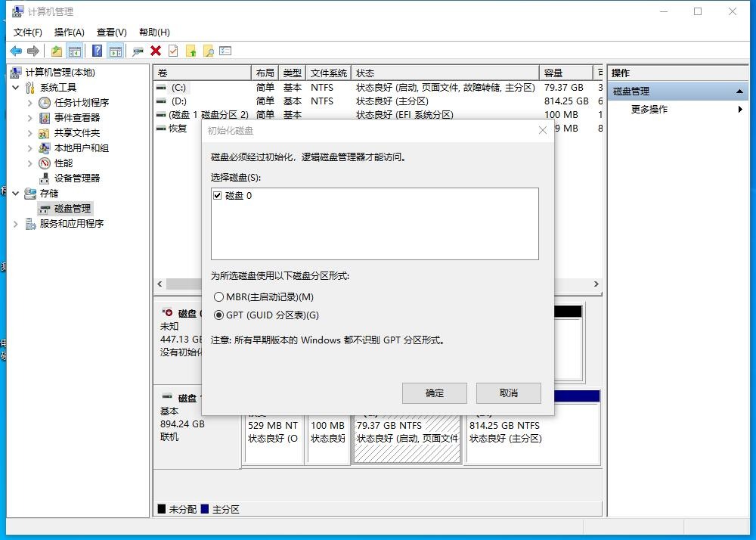
Task: Click the 取消 button in the dialog
Action: click(508, 393)
